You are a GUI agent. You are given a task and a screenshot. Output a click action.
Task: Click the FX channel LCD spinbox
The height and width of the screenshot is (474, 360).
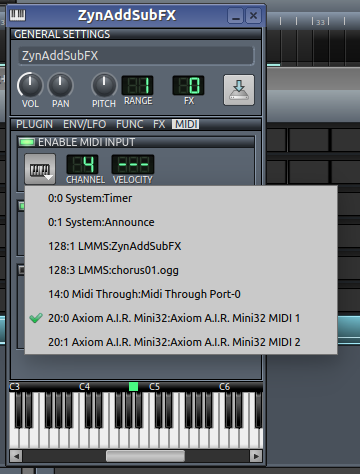coord(188,85)
